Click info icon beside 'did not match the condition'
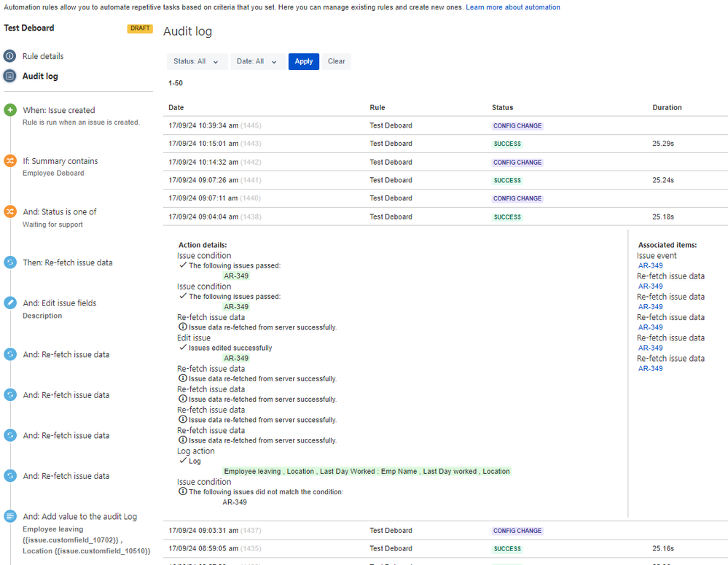728x565 pixels. [x=183, y=491]
